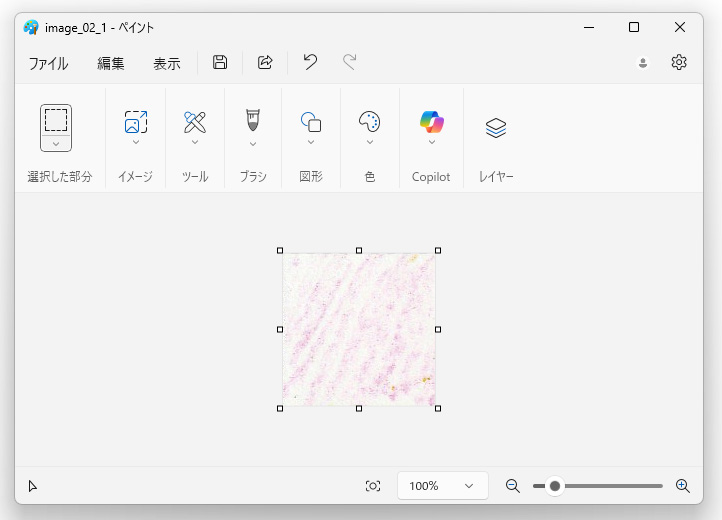Expand the selection tool dropdown chevron
This screenshot has width=722, height=520.
click(56, 144)
